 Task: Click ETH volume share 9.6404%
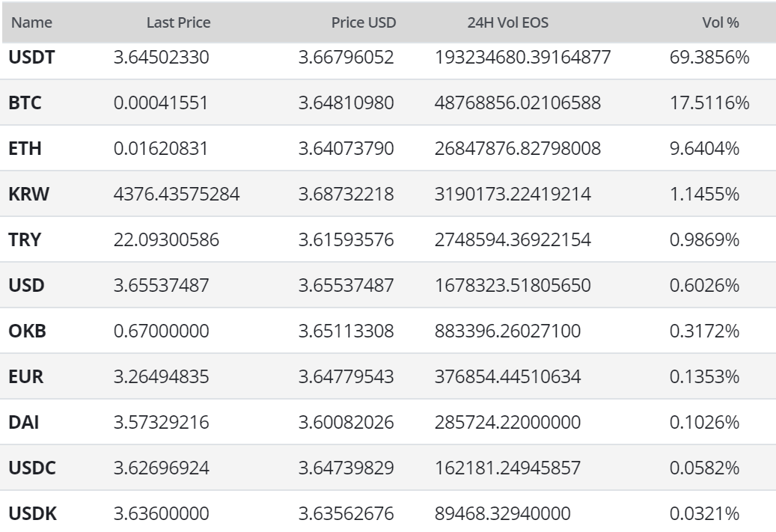tap(705, 148)
